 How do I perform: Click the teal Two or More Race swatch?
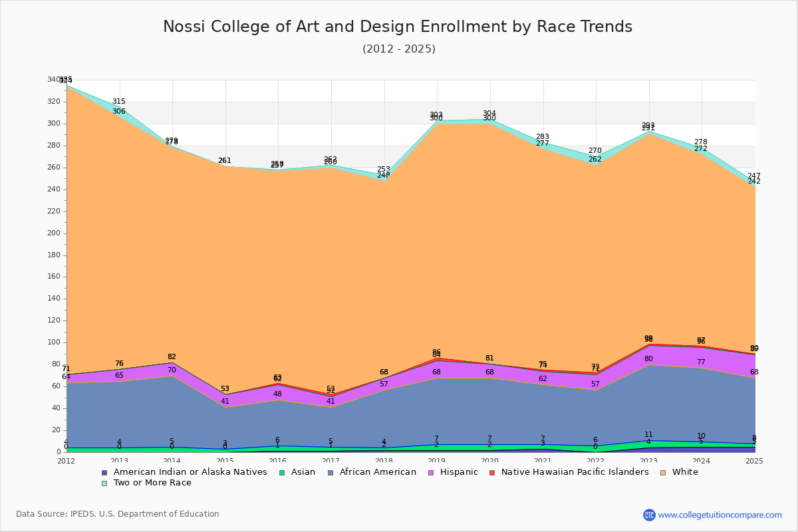[104, 483]
